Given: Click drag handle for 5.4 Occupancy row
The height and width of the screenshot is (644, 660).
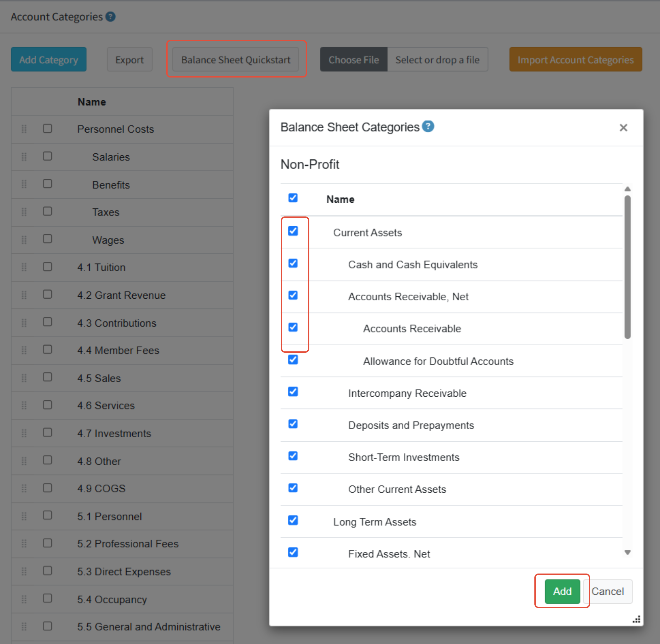Looking at the screenshot, I should (24, 599).
